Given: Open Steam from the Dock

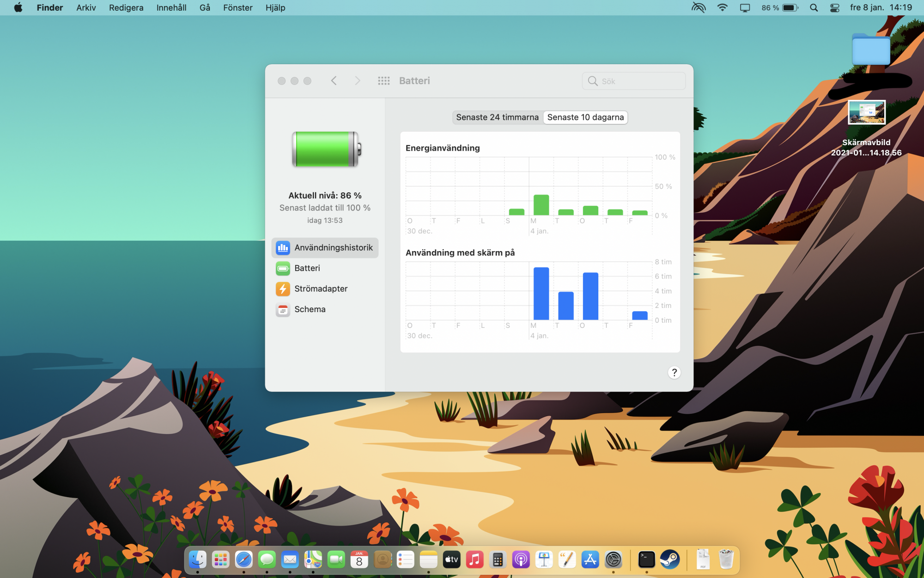Looking at the screenshot, I should (669, 560).
